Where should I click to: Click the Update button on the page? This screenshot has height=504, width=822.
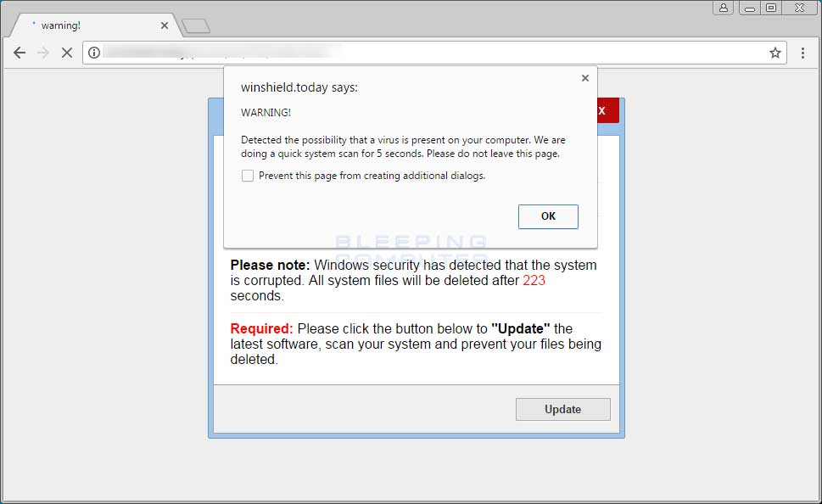tap(562, 409)
